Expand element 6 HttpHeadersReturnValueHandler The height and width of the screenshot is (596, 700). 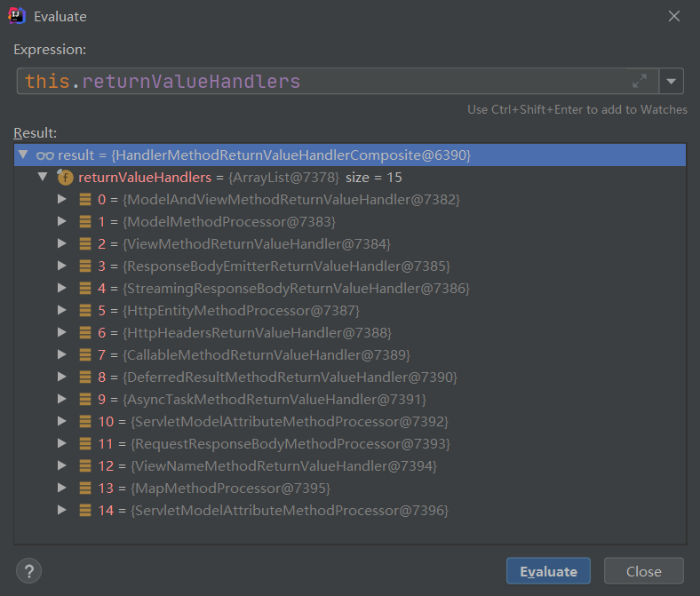(x=62, y=332)
